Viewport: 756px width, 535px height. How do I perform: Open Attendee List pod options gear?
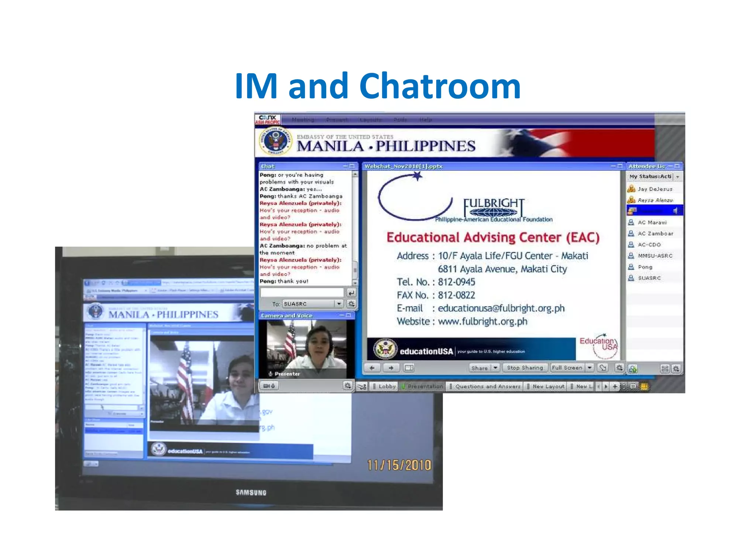point(676,368)
